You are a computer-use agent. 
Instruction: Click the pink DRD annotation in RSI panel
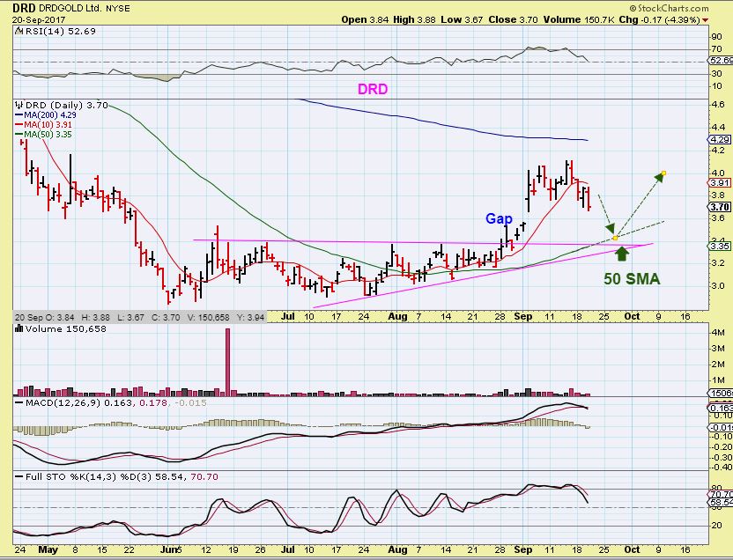click(x=373, y=89)
